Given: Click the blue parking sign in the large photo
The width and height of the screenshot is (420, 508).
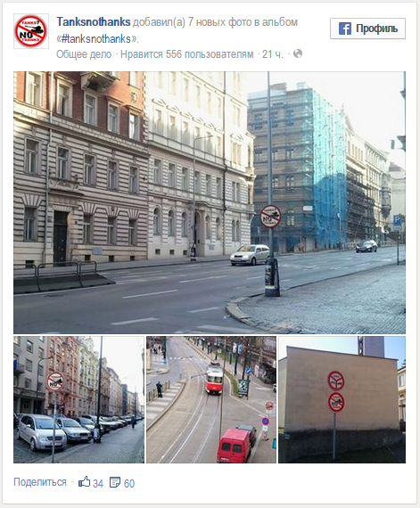Looking at the screenshot, I should [397, 221].
